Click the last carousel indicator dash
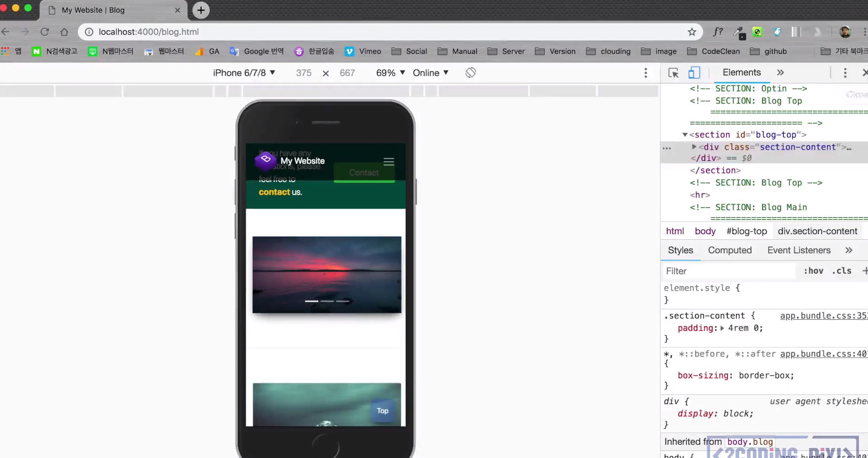Viewport: 868px width, 458px height. coord(343,301)
